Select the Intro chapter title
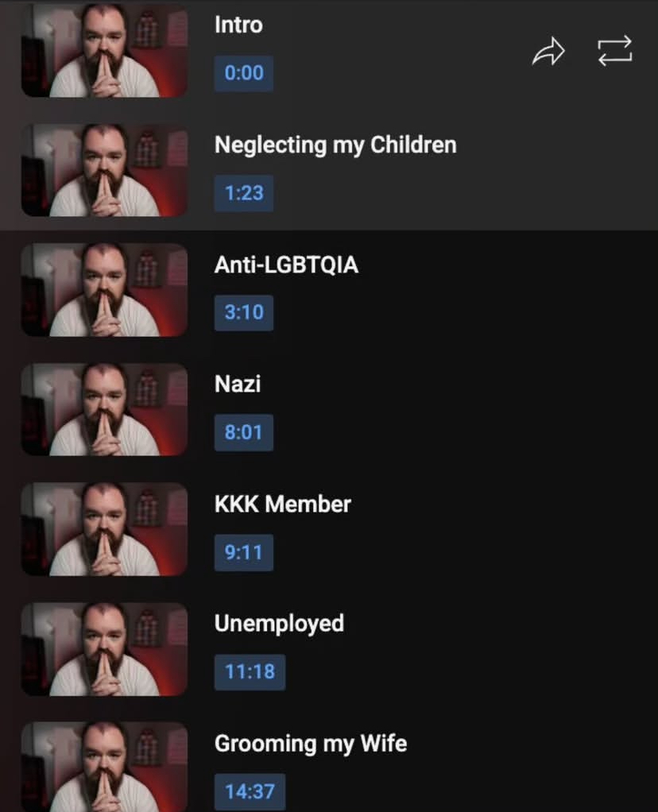The height and width of the screenshot is (812, 658). click(239, 25)
